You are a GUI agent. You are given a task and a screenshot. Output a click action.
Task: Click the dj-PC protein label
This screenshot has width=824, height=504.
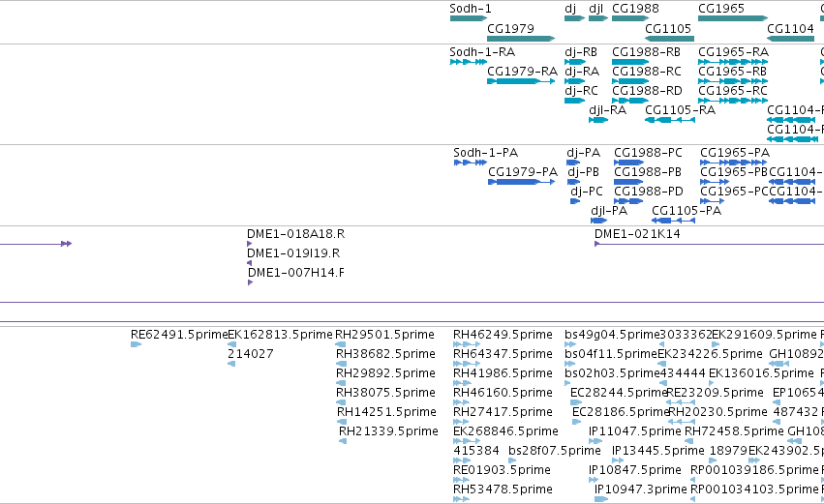pos(587,192)
